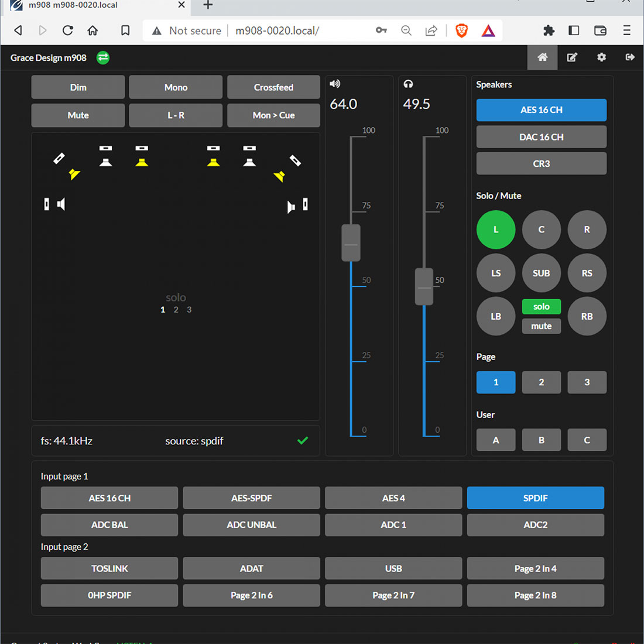The width and height of the screenshot is (644, 644).
Task: Toggle solo on the L channel
Action: [x=496, y=229]
